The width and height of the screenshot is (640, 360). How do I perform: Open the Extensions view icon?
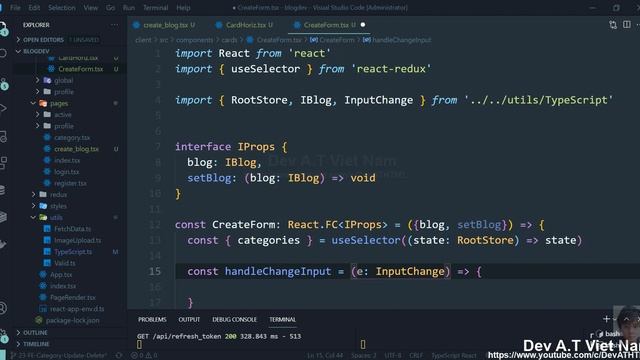(3, 163)
